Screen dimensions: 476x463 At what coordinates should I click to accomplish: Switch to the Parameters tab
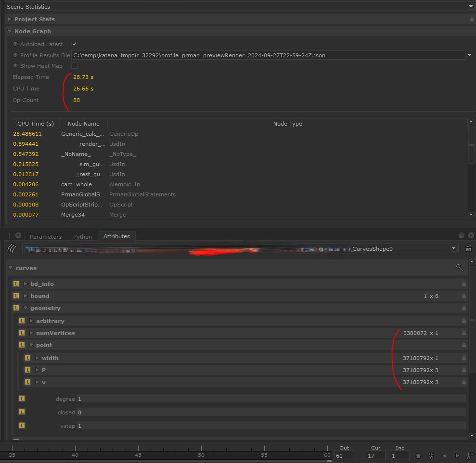46,237
